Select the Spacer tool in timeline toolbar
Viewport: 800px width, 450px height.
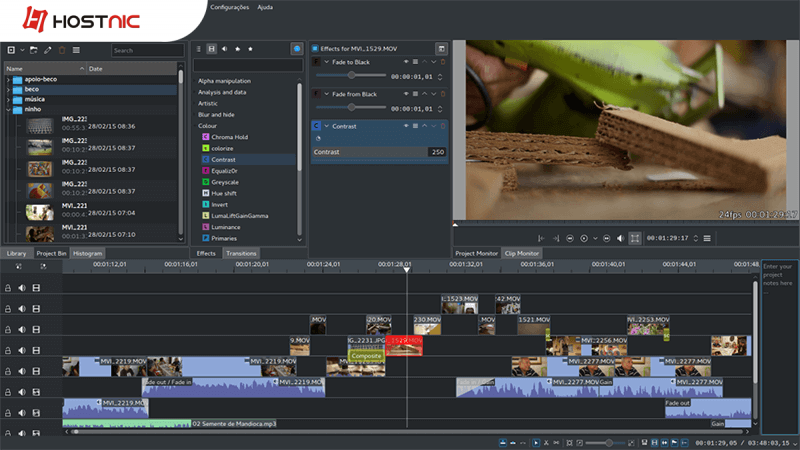[556, 443]
